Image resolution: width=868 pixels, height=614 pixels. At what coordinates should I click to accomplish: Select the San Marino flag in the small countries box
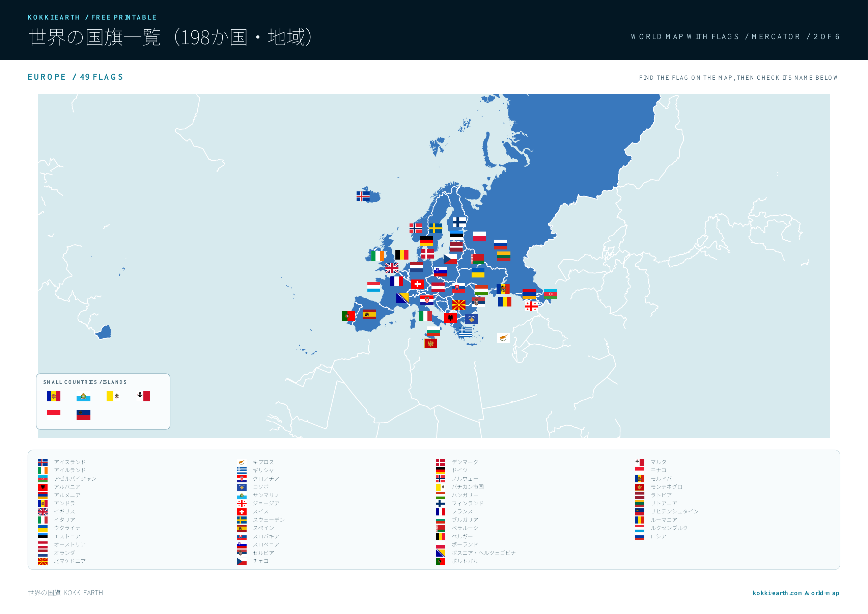point(84,396)
